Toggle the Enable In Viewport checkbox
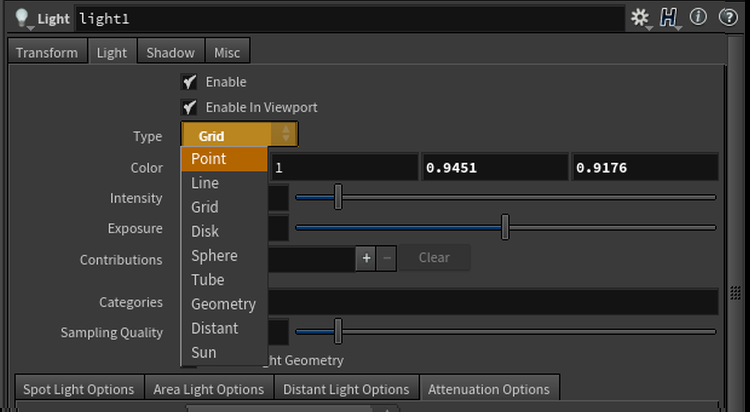This screenshot has height=412, width=750. click(x=188, y=107)
